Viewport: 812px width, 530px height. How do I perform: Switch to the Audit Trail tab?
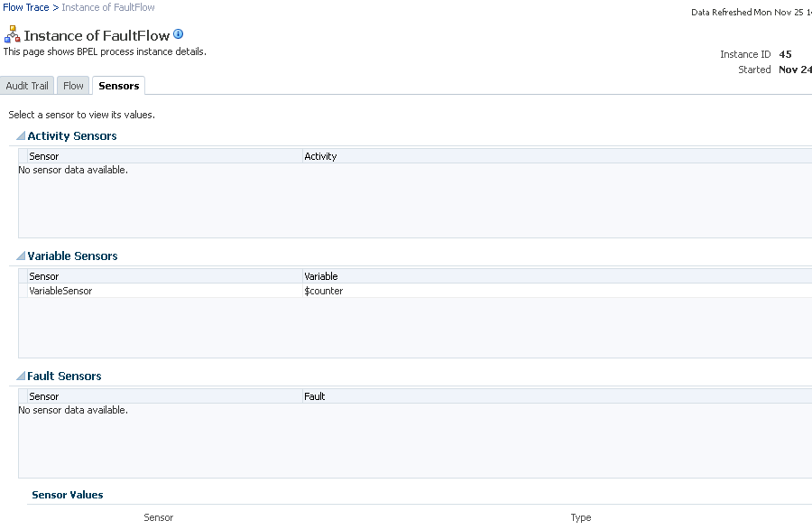(x=27, y=86)
